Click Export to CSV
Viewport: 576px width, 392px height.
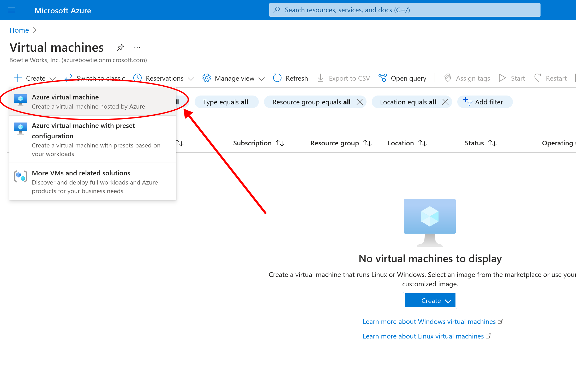click(x=344, y=78)
